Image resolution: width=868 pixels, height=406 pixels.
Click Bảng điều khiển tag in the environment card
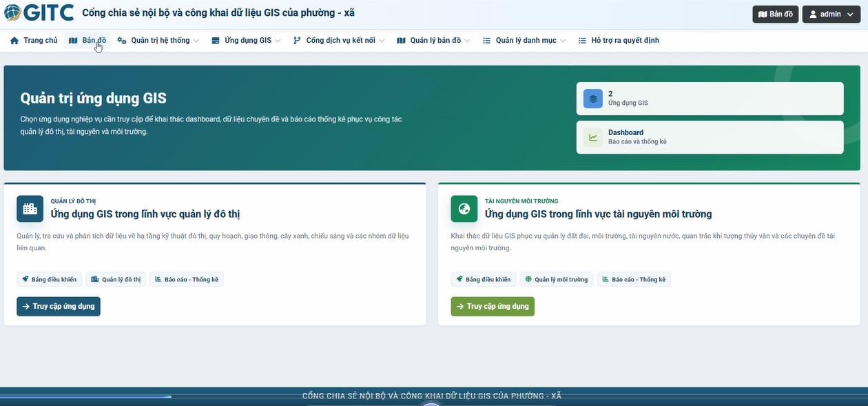pyautogui.click(x=483, y=279)
